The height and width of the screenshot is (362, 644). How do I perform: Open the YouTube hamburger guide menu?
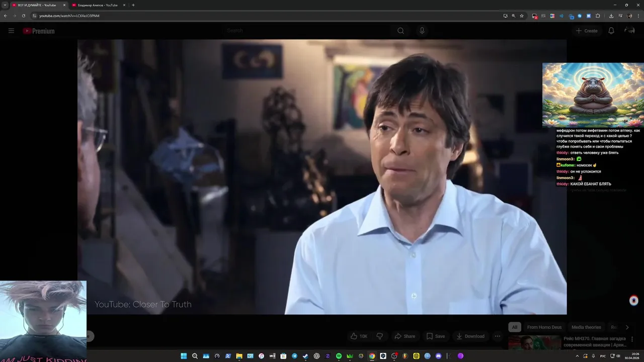[11, 31]
